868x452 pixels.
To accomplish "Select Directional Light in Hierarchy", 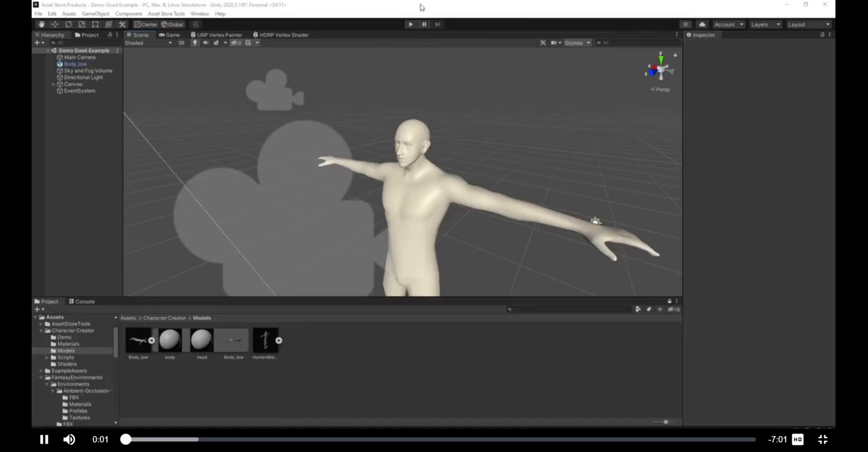I will click(80, 77).
